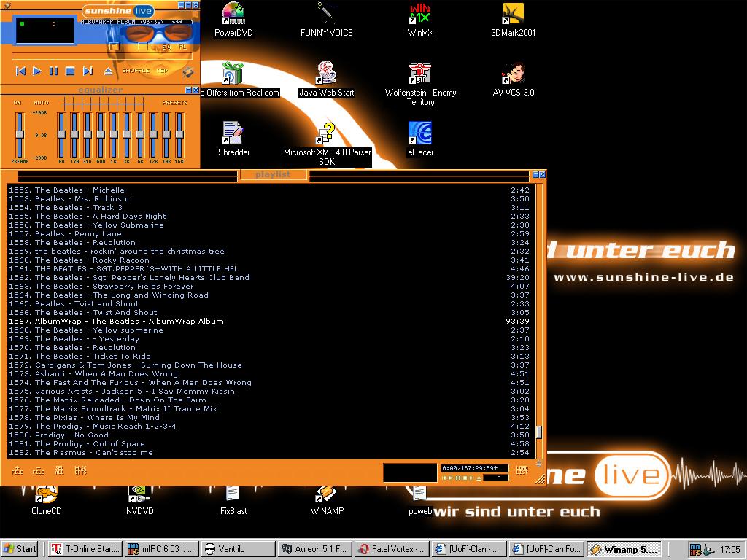Viewport: 747px width, 560px height.
Task: Select the FixBlast desktop icon
Action: 233,501
